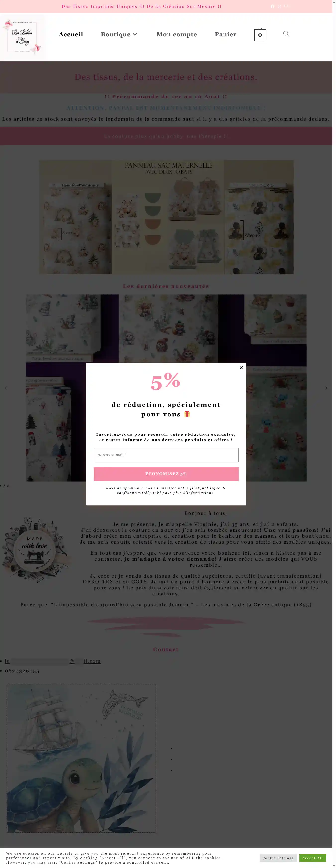Click the search magnifier icon
The height and width of the screenshot is (868, 336).
(x=286, y=34)
